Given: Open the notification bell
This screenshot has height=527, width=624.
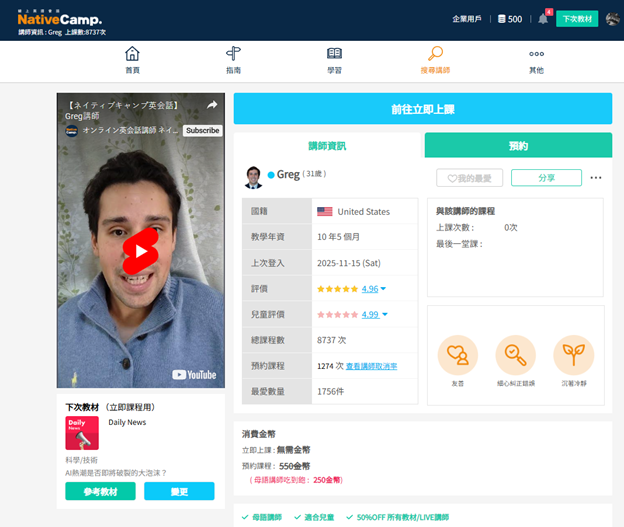Looking at the screenshot, I should pyautogui.click(x=543, y=19).
